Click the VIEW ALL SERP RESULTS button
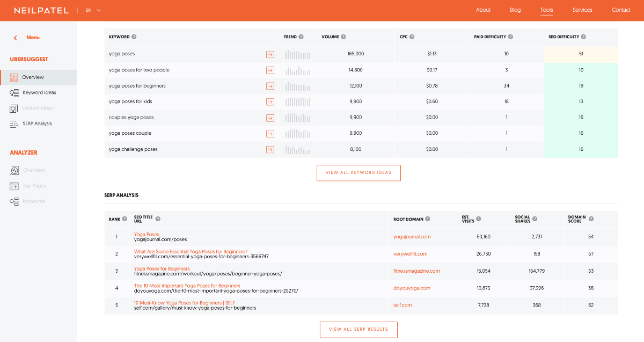Screen dimensions: 644x342 click(358, 330)
